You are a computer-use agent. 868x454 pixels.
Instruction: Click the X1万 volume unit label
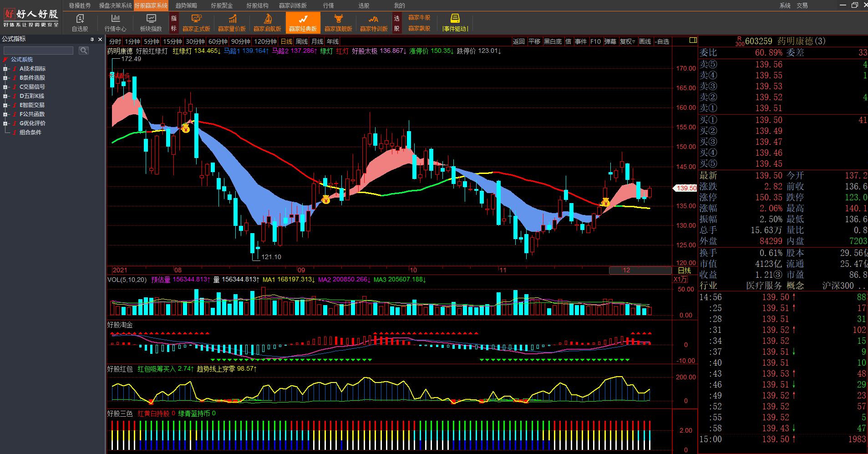click(680, 279)
